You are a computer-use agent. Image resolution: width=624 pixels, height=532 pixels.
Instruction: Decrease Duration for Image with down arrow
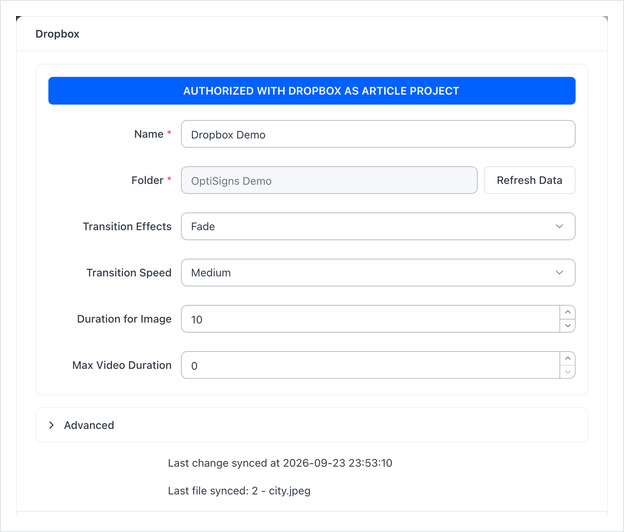point(567,326)
